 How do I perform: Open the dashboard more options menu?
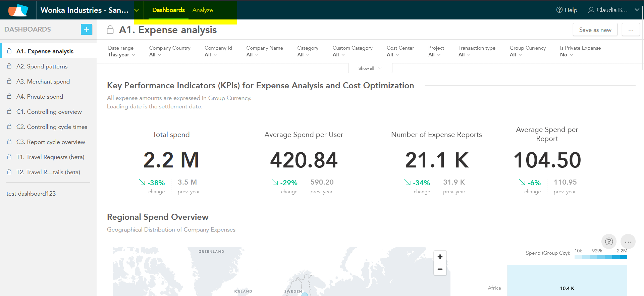[631, 30]
